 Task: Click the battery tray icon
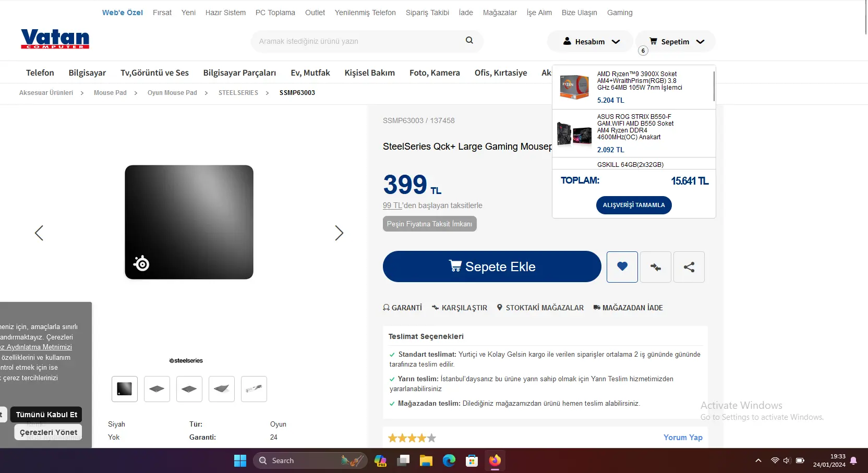tap(800, 460)
